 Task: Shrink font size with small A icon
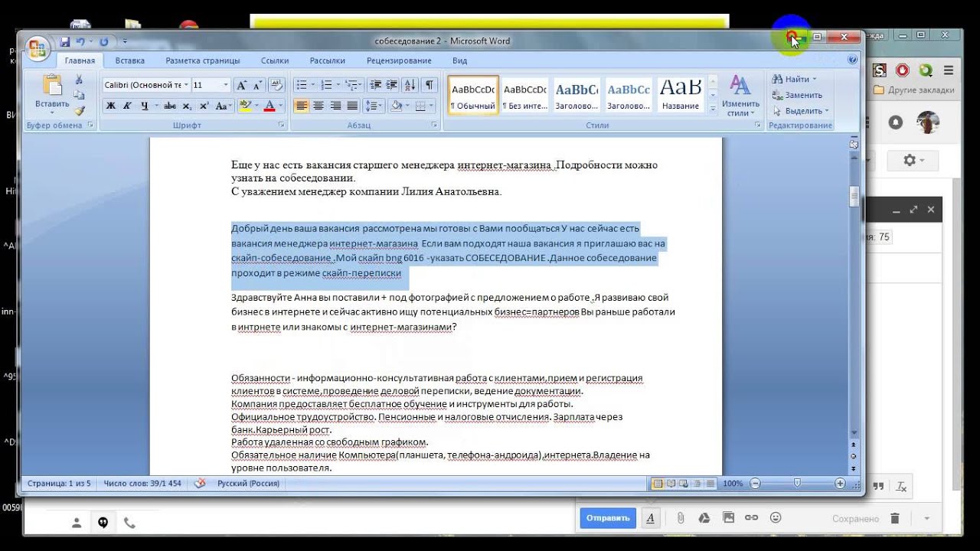click(256, 85)
